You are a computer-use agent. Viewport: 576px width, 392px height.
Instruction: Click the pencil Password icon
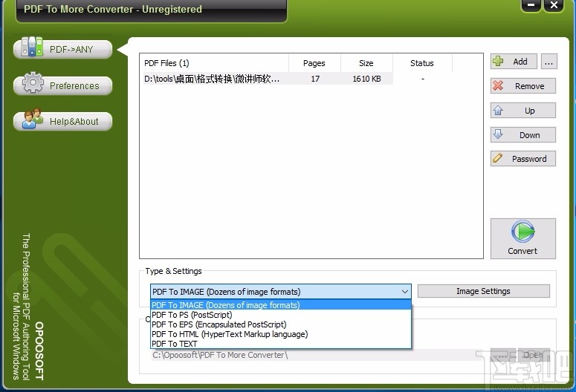coord(497,158)
